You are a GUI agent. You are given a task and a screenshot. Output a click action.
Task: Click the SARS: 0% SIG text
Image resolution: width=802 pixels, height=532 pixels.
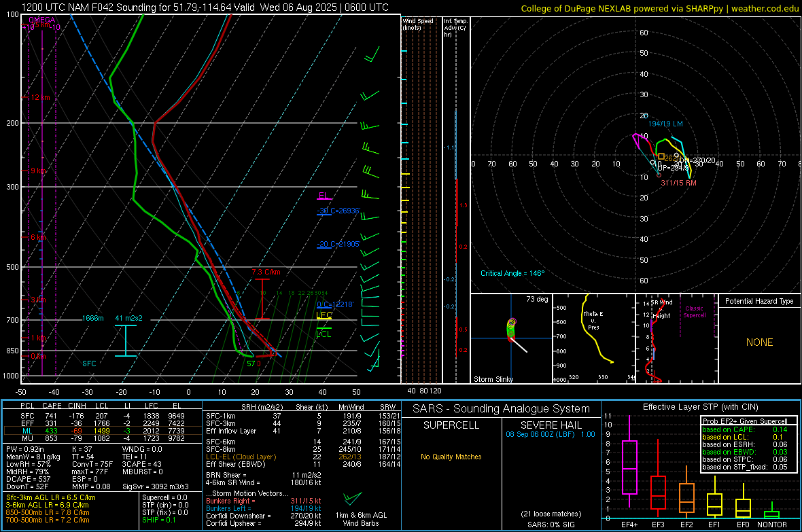coord(551,525)
